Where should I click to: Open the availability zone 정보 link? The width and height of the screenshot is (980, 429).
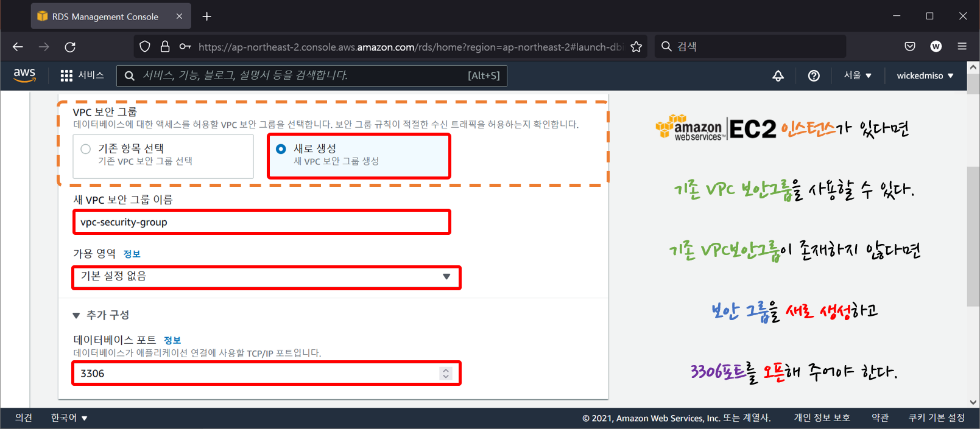(132, 254)
